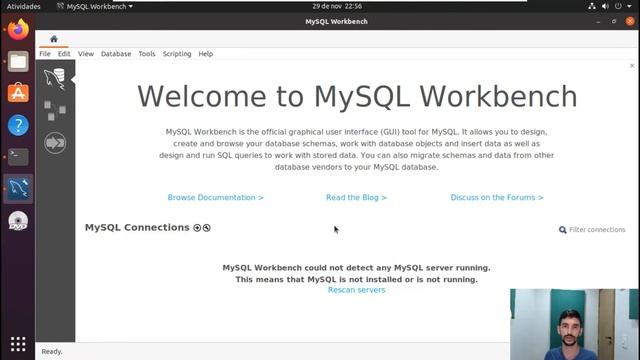Open the DVD disc icon in dock

tap(18, 221)
